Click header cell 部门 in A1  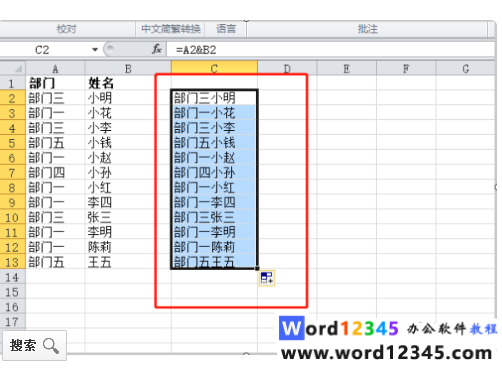pyautogui.click(x=55, y=83)
